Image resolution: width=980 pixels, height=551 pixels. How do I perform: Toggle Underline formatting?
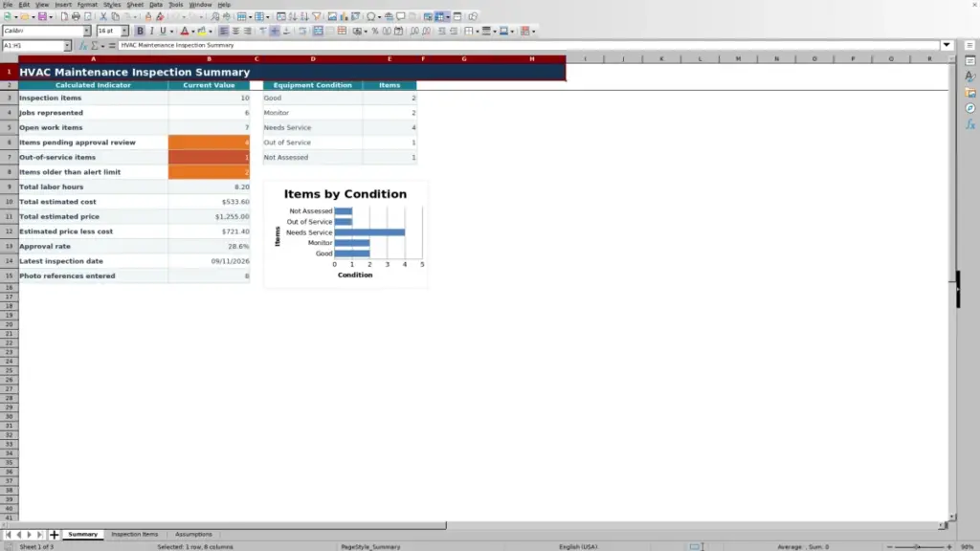(163, 32)
